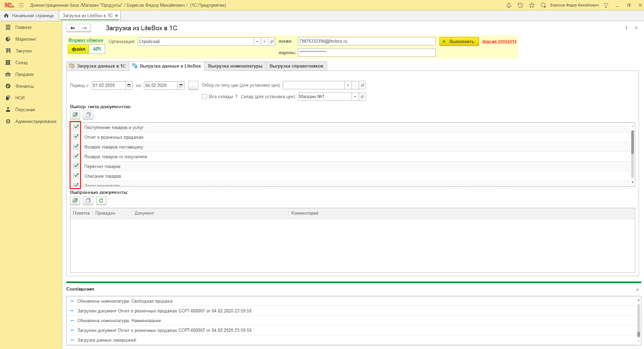Open НСИ section
Image resolution: width=644 pixels, height=349 pixels.
[20, 98]
